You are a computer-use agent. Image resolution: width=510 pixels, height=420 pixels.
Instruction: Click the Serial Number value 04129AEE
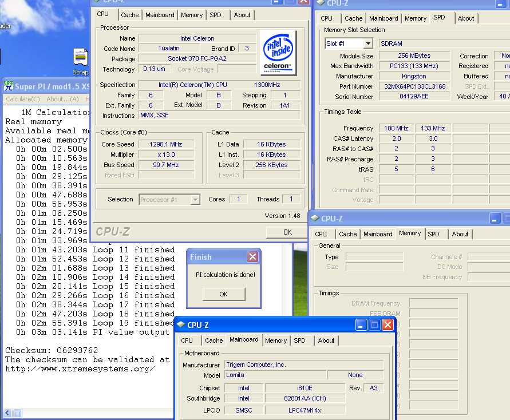[x=414, y=97]
